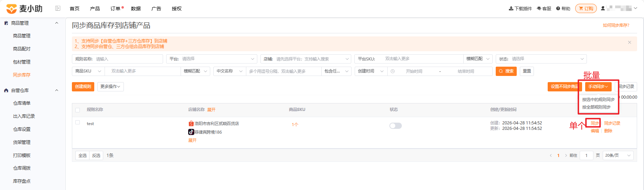Screen dimensions: 644x190
Task: Open the 包含任... match dropdown
Action: [336, 71]
